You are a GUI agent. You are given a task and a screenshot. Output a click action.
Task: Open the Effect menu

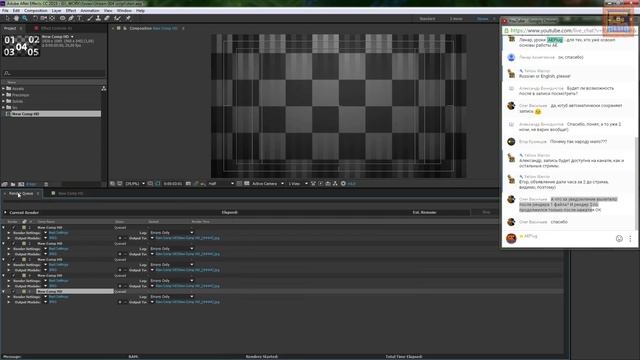tap(71, 11)
